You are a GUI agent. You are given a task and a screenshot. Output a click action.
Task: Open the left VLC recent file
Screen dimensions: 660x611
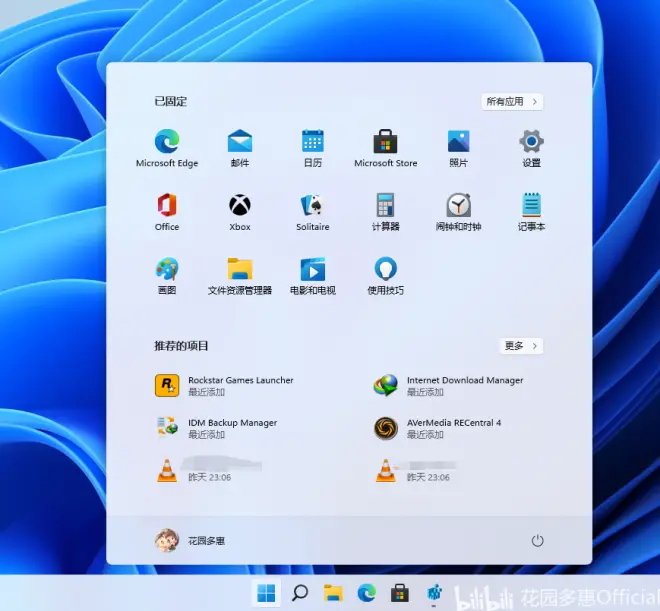coord(209,470)
